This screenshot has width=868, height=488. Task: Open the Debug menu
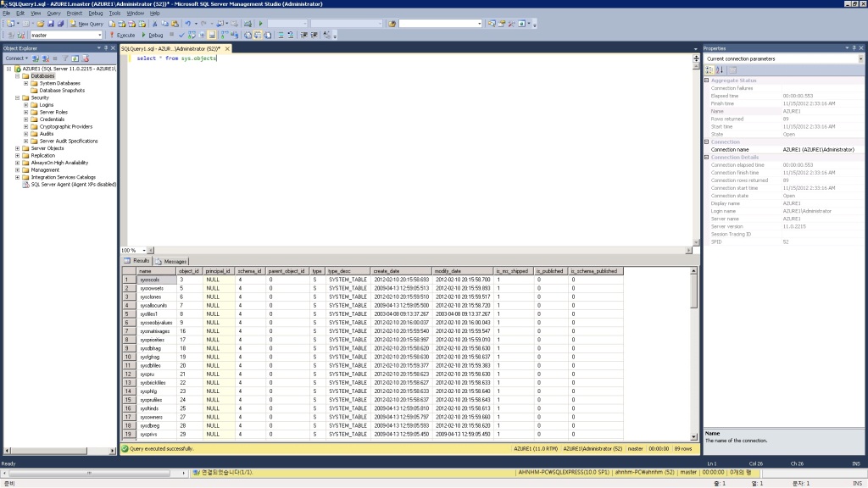point(96,13)
